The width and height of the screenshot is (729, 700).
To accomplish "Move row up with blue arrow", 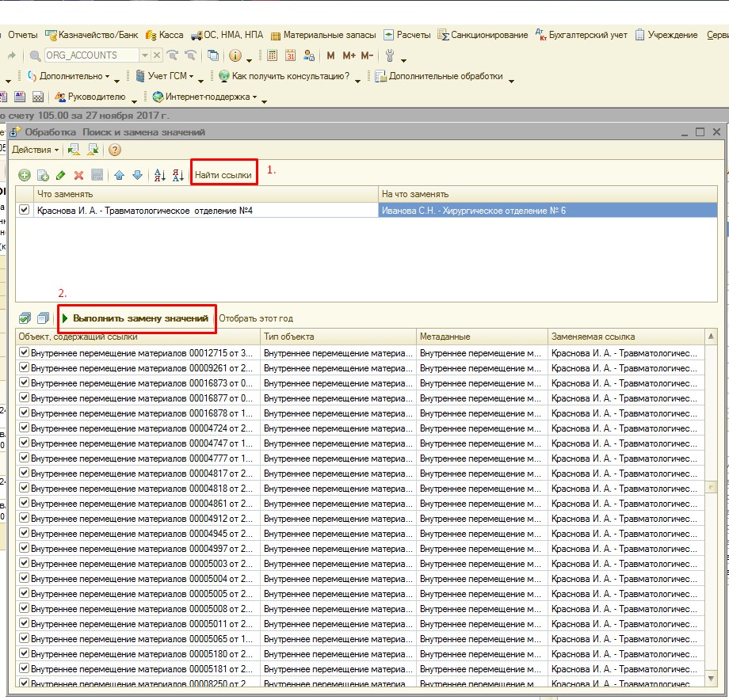I will [x=119, y=175].
